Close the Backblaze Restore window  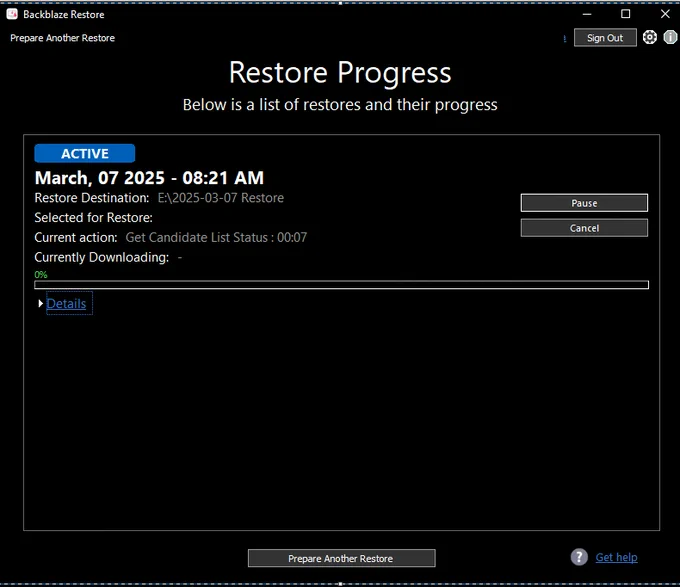(665, 14)
